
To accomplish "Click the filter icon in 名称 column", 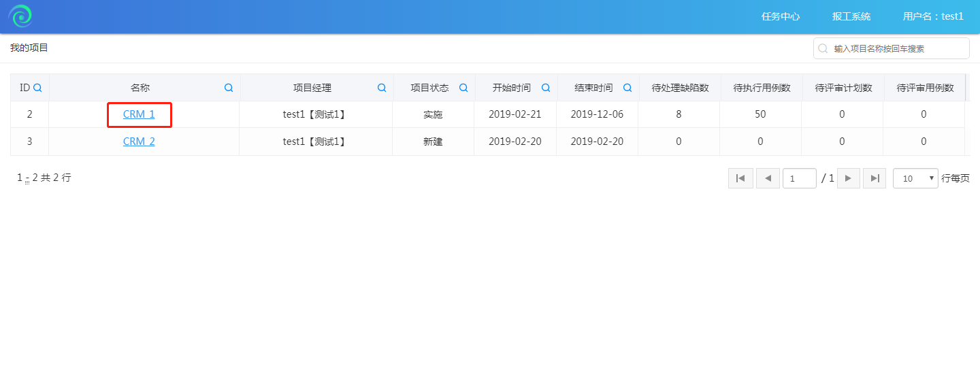I will coord(229,88).
